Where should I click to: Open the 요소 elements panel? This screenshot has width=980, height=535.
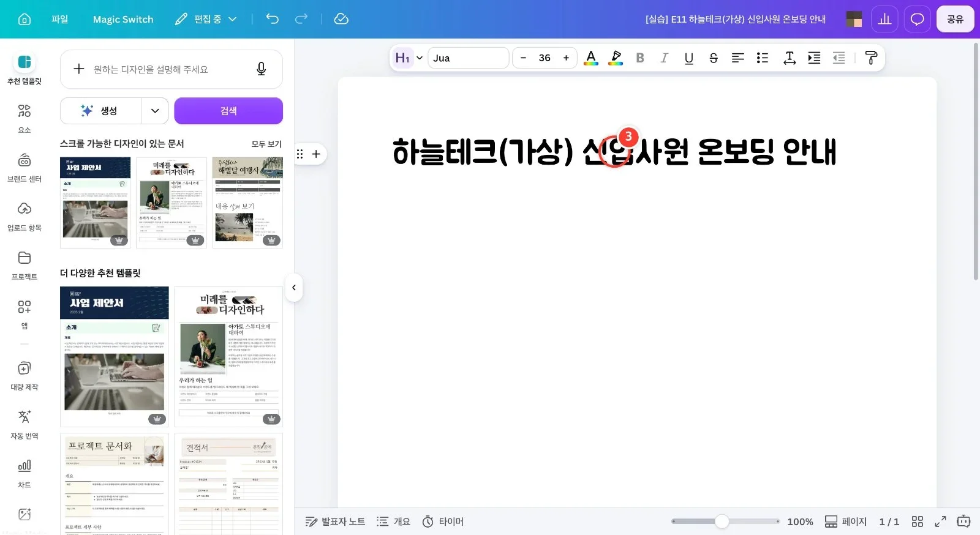point(24,118)
